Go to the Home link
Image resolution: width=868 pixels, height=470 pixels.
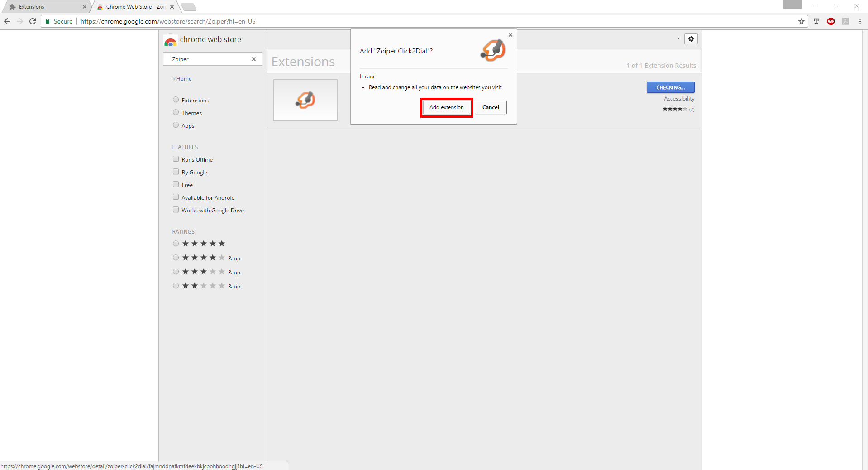184,79
